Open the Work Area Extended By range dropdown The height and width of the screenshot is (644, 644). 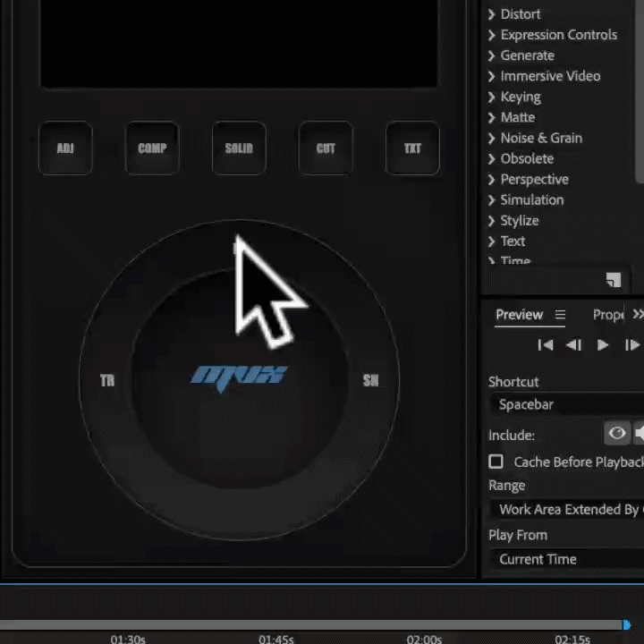pyautogui.click(x=567, y=509)
